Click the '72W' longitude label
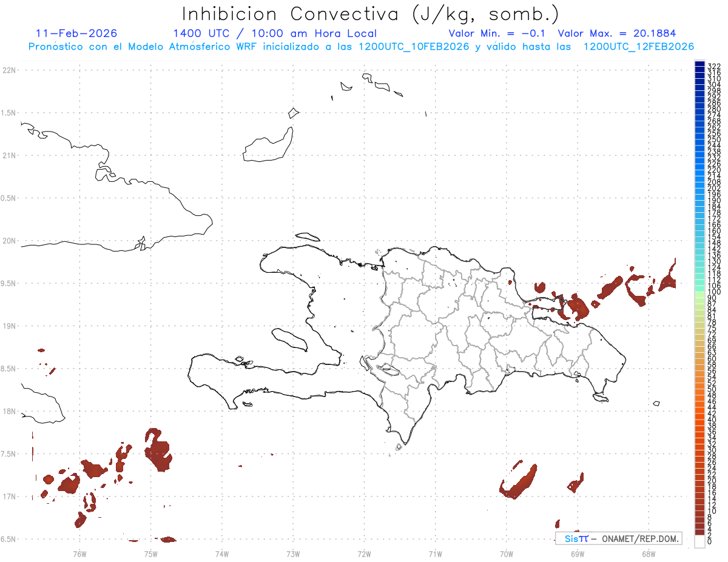Screen dimensions: 728x562 (364, 554)
